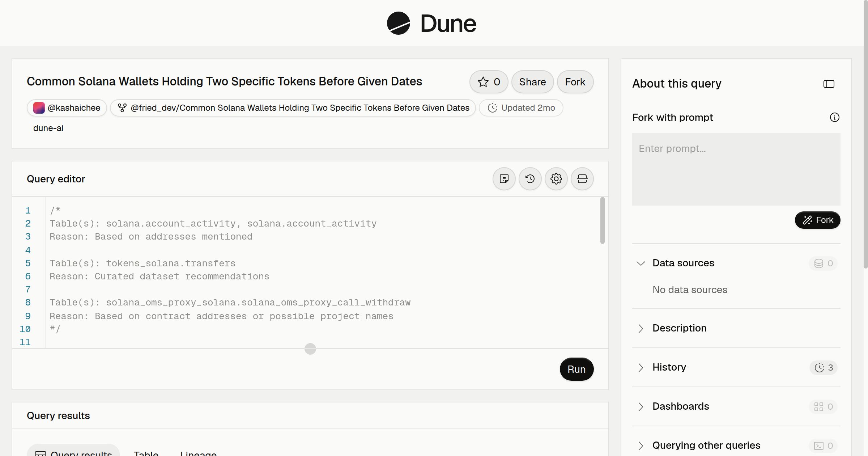The width and height of the screenshot is (868, 456).
Task: Click the Dune logo
Action: pyautogui.click(x=431, y=23)
